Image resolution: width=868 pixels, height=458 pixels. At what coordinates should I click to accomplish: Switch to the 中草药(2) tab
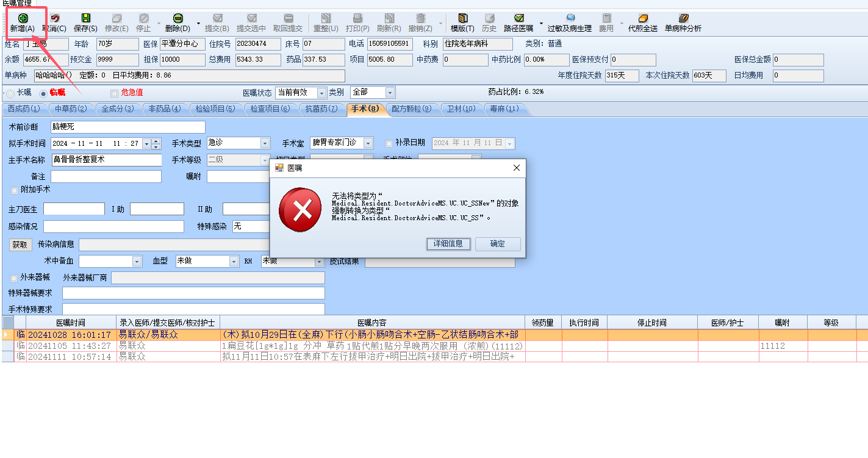(70, 109)
